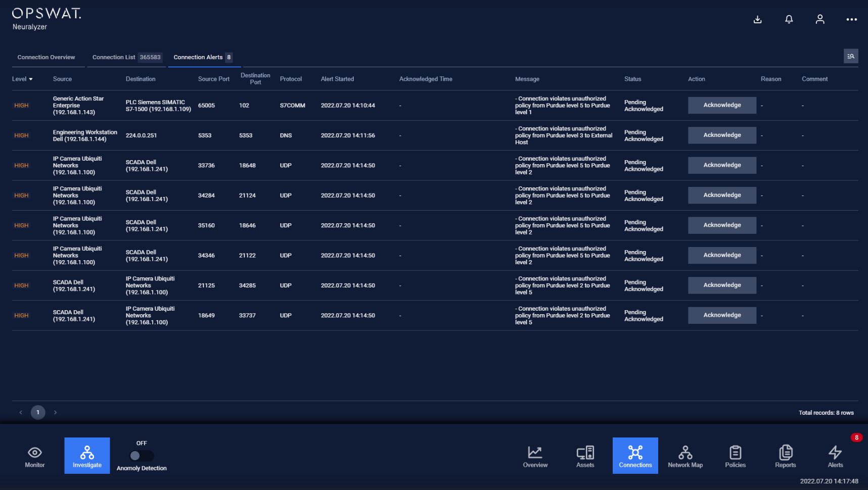The image size is (868, 490).
Task: Acknowledge alert with source port 18649
Action: 722,315
